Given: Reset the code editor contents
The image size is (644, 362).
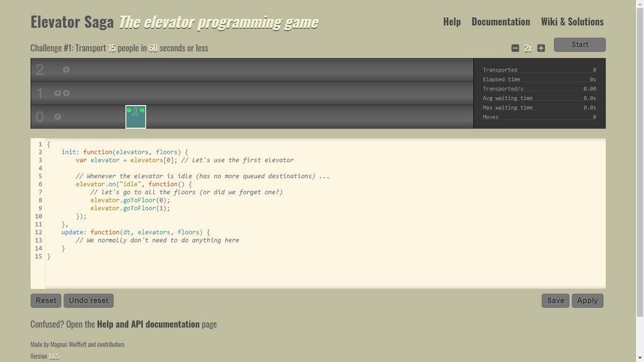Looking at the screenshot, I should coord(46,300).
